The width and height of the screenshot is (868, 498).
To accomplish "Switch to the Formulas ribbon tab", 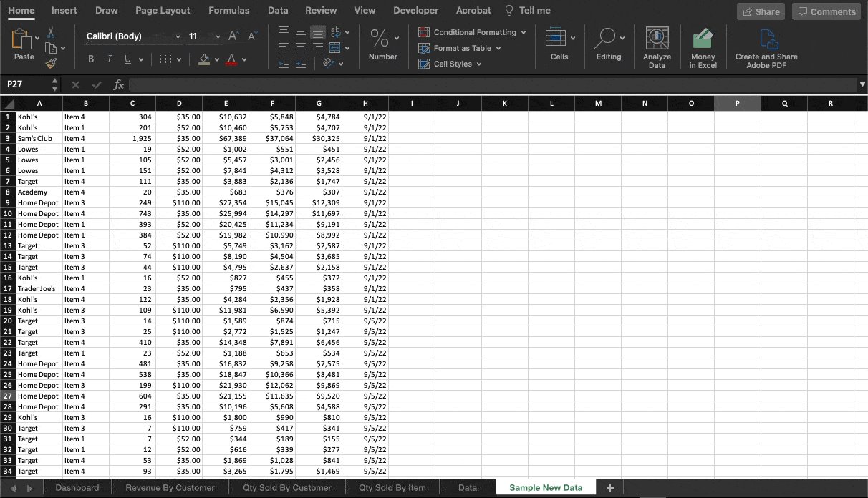I will click(x=228, y=10).
